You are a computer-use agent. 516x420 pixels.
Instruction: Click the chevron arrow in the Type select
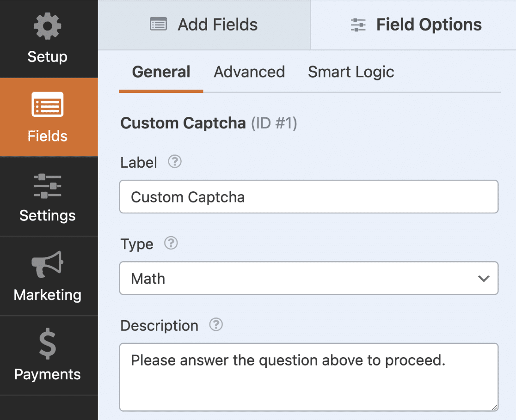(483, 279)
